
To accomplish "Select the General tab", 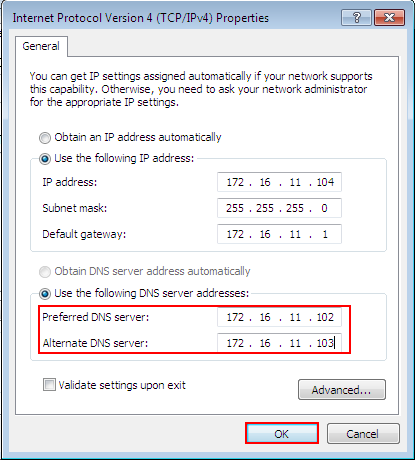I will pos(41,46).
